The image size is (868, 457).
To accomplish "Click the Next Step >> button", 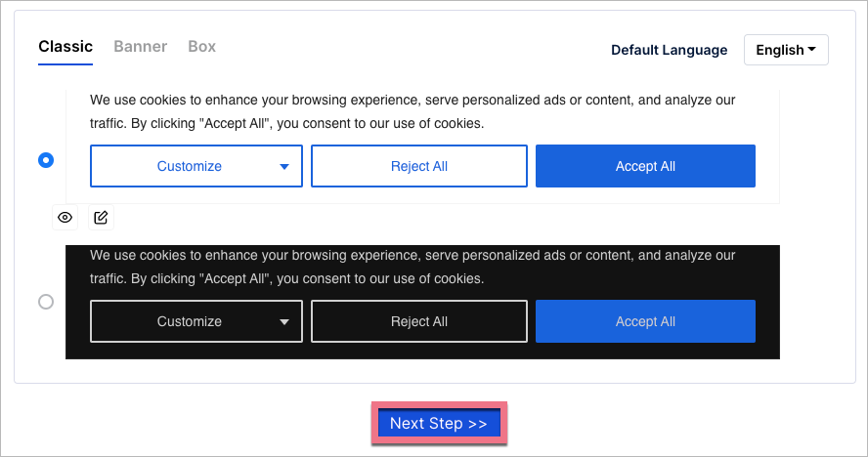I will coord(438,424).
